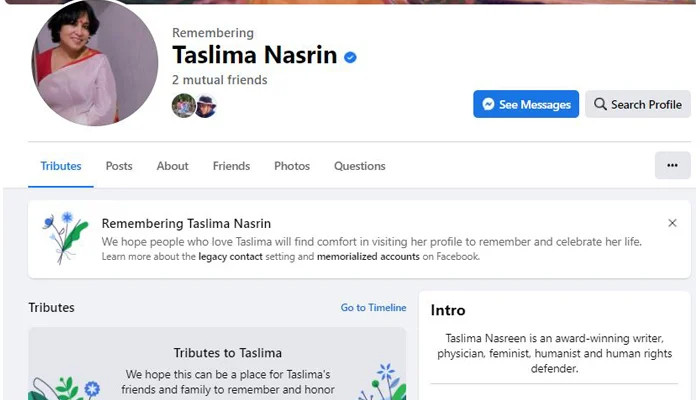Open the three-dots more options menu
Screen dimensions: 700x400
pyautogui.click(x=672, y=165)
